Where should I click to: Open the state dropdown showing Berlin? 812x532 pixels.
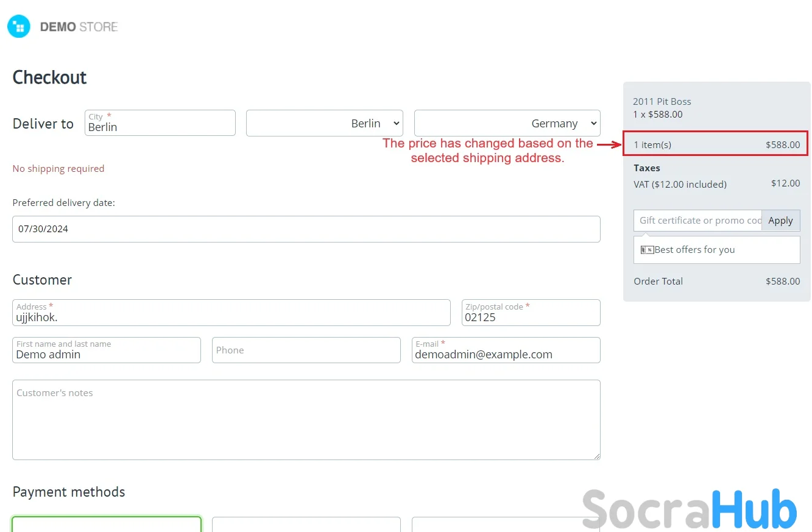click(325, 123)
